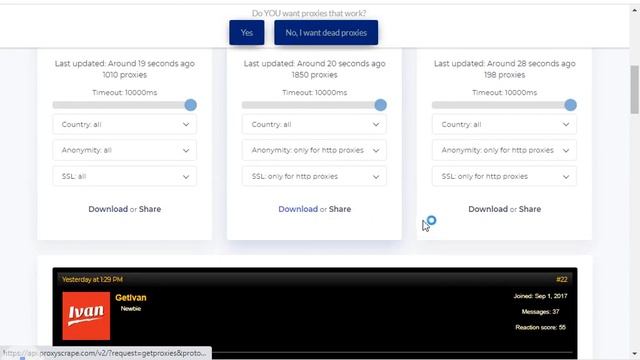Open Anonymity dropdown in 1850 proxies card
This screenshot has height=360, width=640.
314,150
